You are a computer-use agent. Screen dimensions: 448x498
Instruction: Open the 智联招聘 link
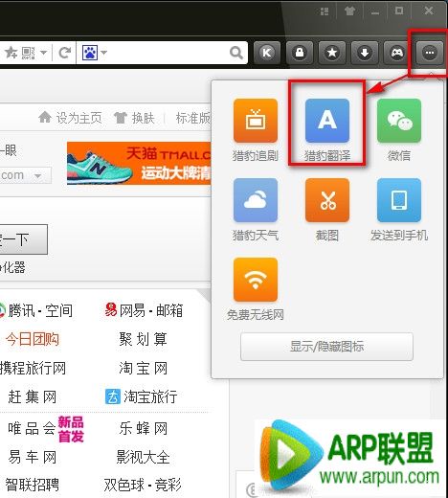pyautogui.click(x=33, y=485)
